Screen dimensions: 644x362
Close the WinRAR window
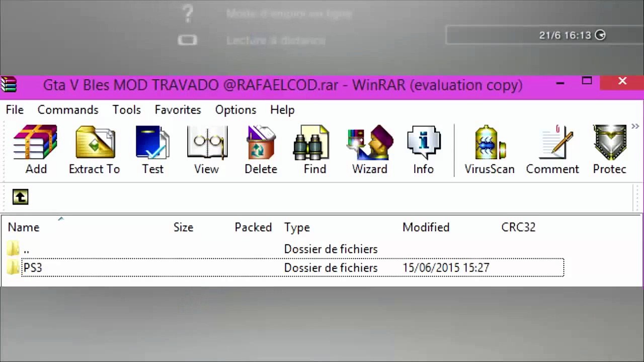point(622,81)
